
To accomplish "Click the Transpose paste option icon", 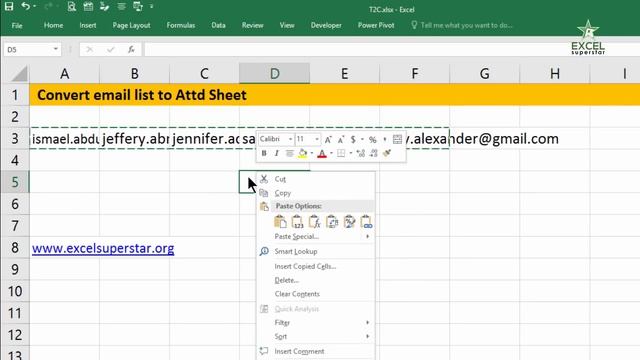I will [332, 222].
